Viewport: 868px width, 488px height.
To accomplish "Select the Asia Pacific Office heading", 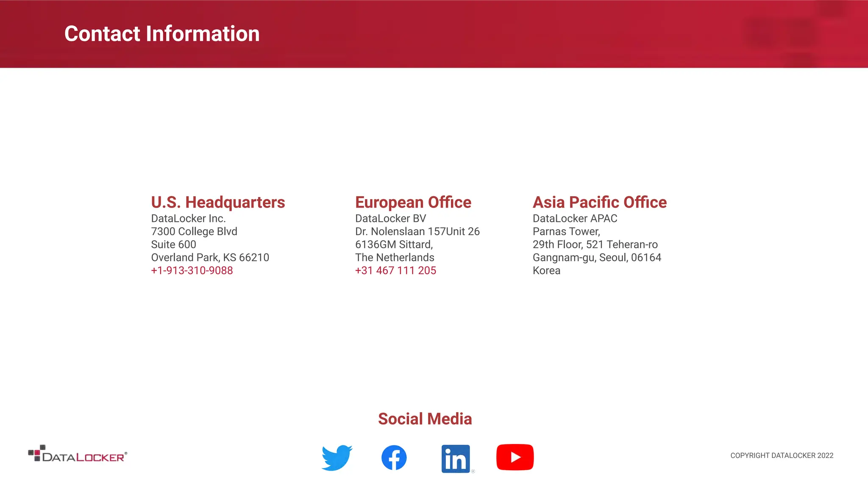I will [x=600, y=202].
